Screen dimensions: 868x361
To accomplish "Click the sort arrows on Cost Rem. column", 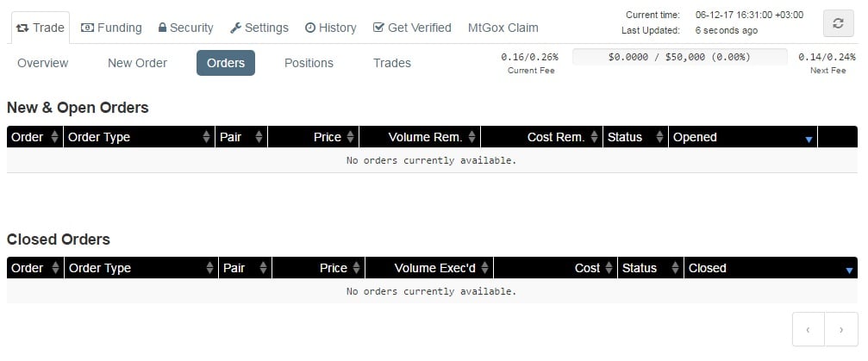I will coord(594,137).
